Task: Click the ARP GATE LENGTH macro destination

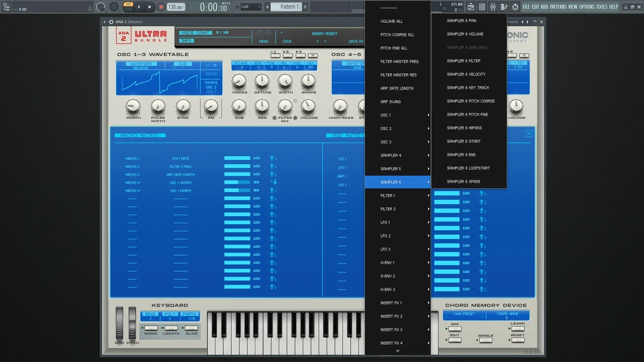Action: click(180, 175)
